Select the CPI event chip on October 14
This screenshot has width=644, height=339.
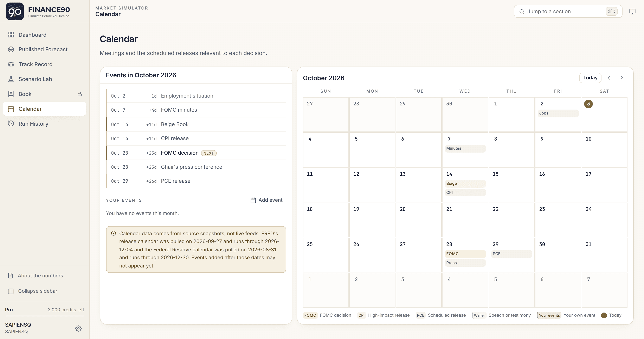(465, 192)
